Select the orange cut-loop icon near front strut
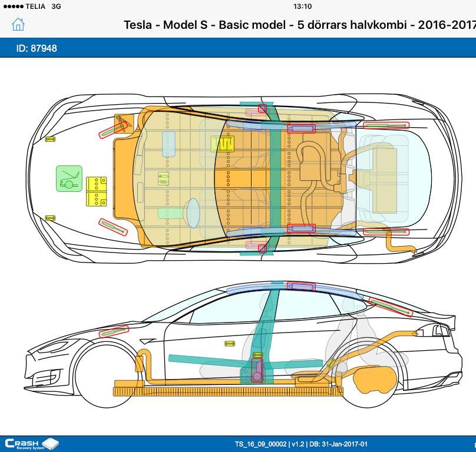 (x=124, y=123)
